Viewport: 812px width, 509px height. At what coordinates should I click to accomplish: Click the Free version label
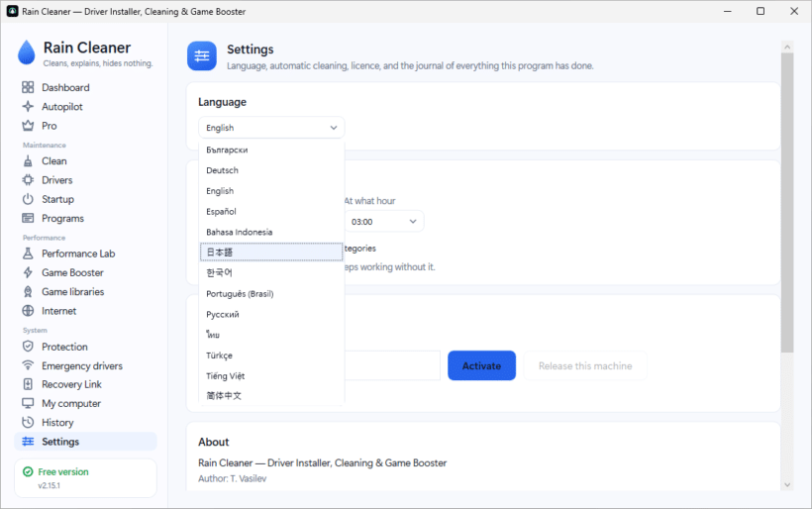(63, 471)
